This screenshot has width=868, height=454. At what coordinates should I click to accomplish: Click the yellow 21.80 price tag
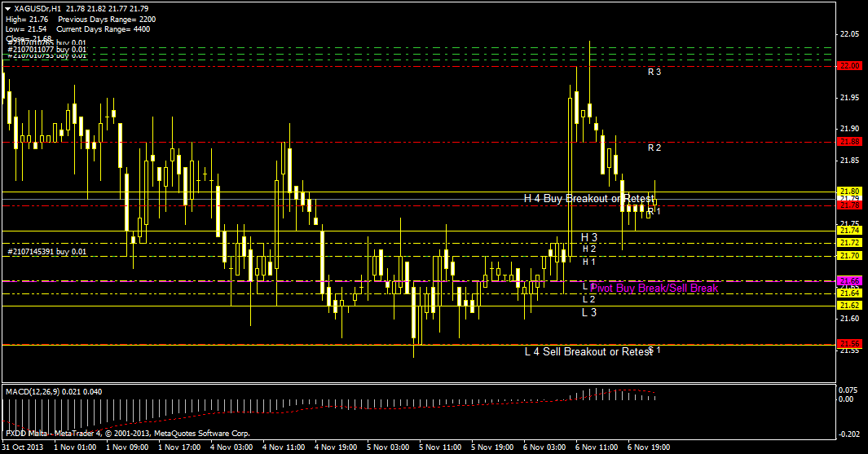850,192
